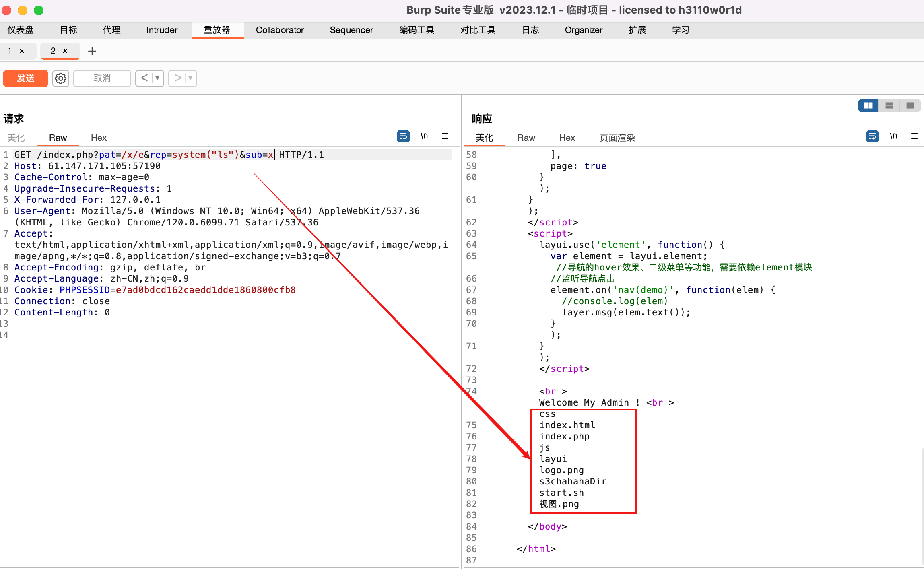924x569 pixels.
Task: Toggle \n character display for request
Action: click(424, 136)
